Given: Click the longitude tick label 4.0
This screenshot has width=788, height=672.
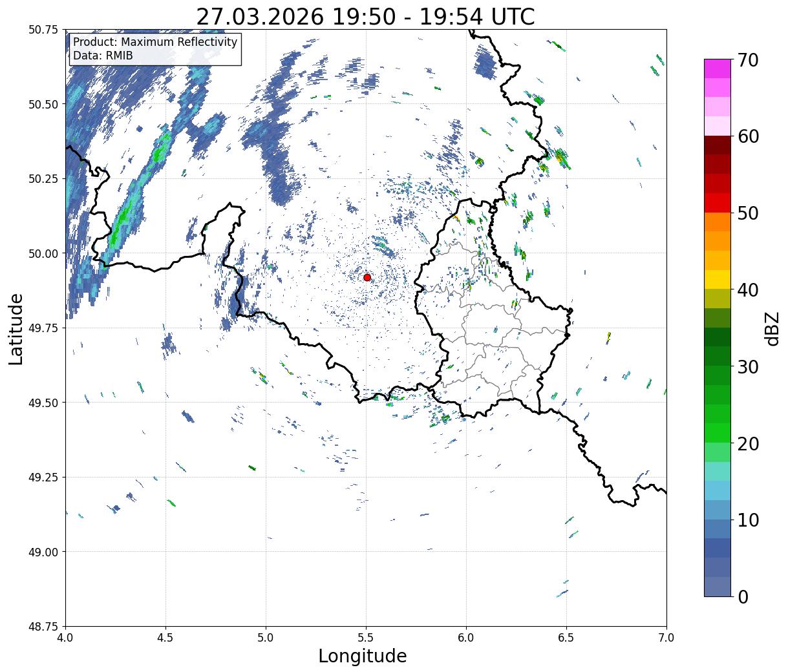Looking at the screenshot, I should pos(65,638).
